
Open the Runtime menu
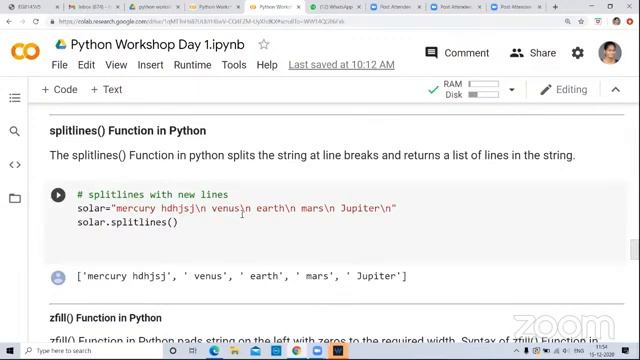point(193,65)
